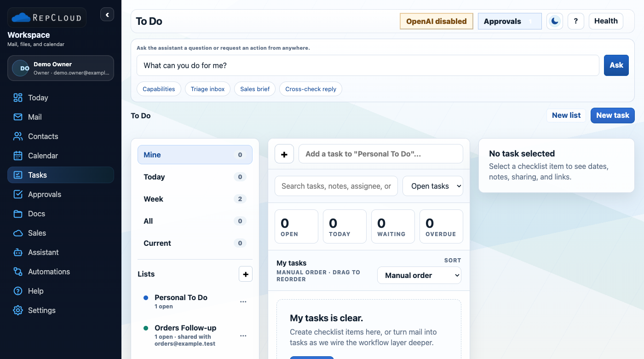This screenshot has height=359, width=644.
Task: Click the "No task selected" heading
Action: click(x=522, y=154)
